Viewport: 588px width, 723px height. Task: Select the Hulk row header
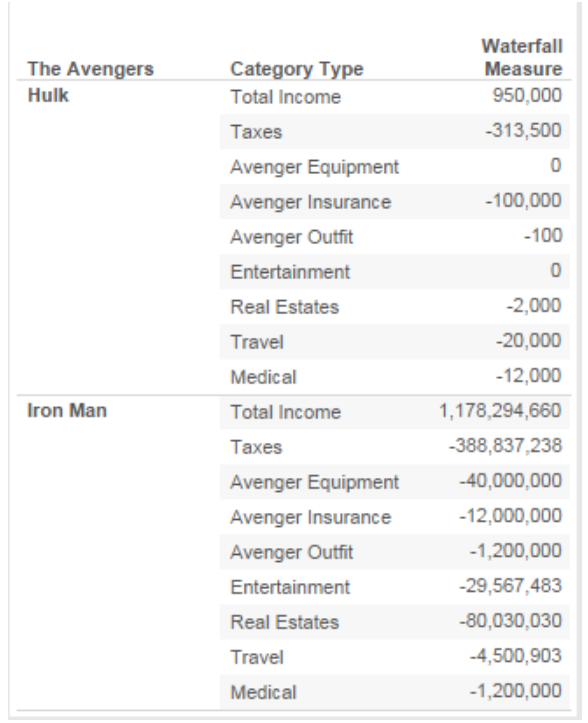click(48, 95)
